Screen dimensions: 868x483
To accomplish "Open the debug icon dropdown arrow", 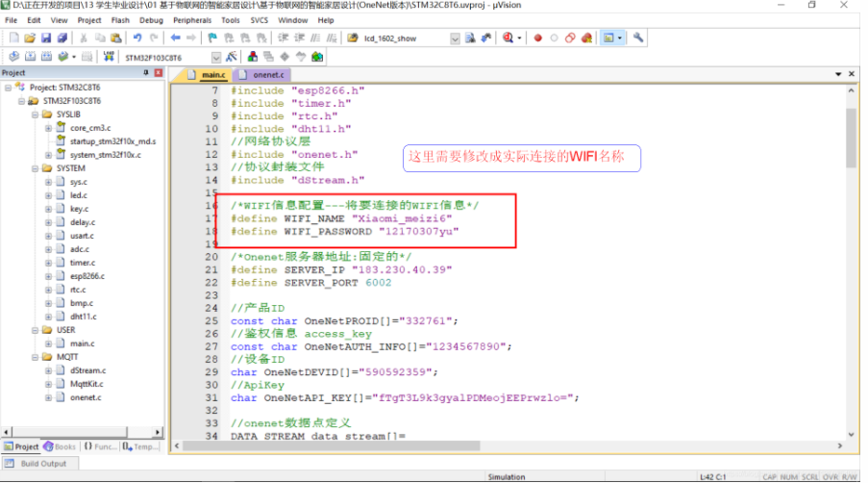I will click(x=519, y=38).
